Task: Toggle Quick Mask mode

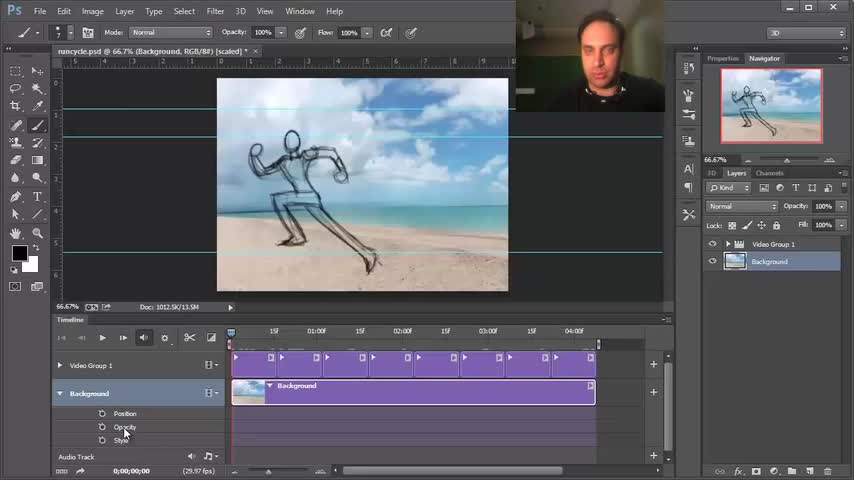Action: (x=15, y=287)
